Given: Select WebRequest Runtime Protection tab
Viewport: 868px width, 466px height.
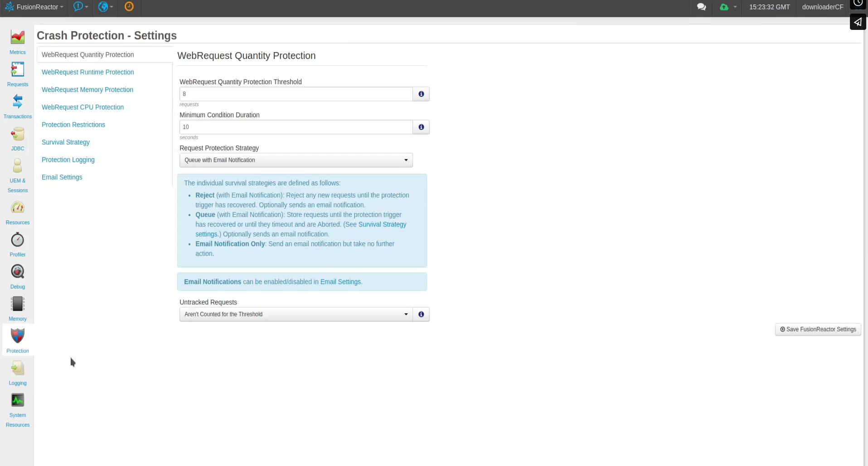Looking at the screenshot, I should 88,72.
